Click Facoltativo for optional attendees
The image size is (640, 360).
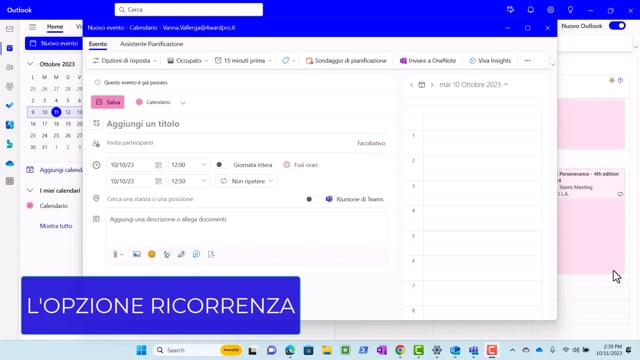click(371, 143)
